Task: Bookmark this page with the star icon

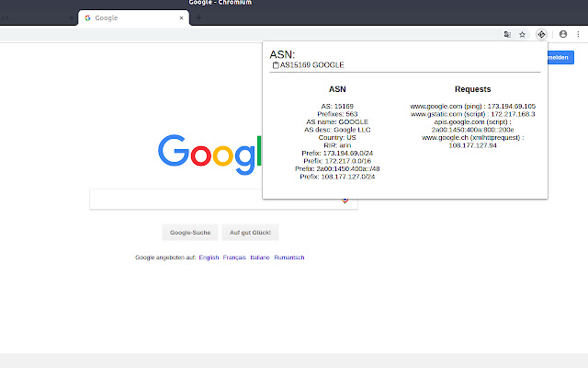Action: point(522,35)
